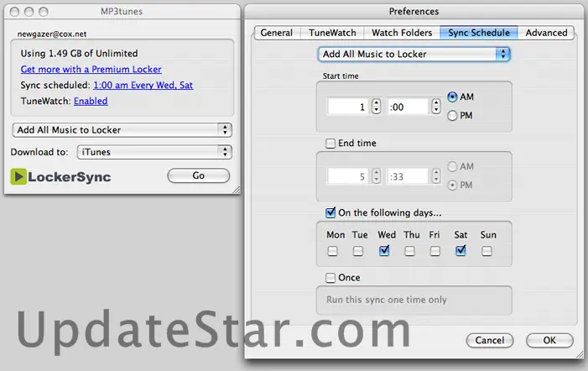Click the newgazer@cox.net account text
This screenshot has width=588, height=371.
[52, 34]
